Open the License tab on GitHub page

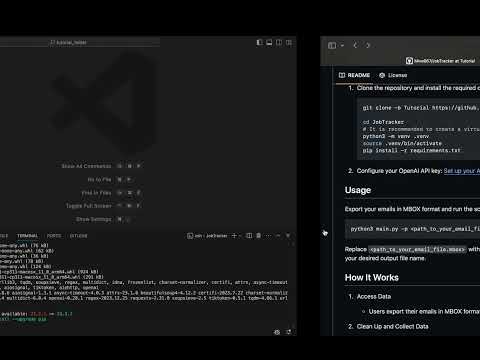[393, 75]
